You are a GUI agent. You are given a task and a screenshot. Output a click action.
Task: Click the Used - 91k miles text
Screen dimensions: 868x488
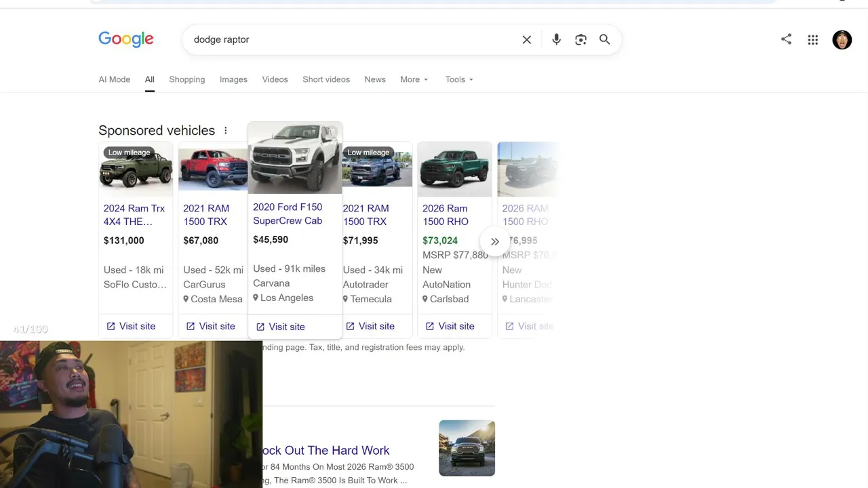click(x=290, y=268)
